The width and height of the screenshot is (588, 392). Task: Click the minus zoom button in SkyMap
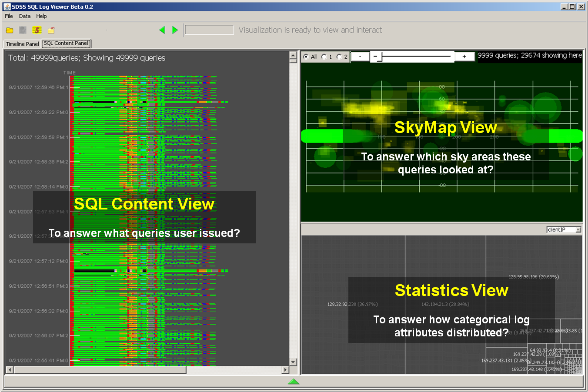[x=360, y=56]
